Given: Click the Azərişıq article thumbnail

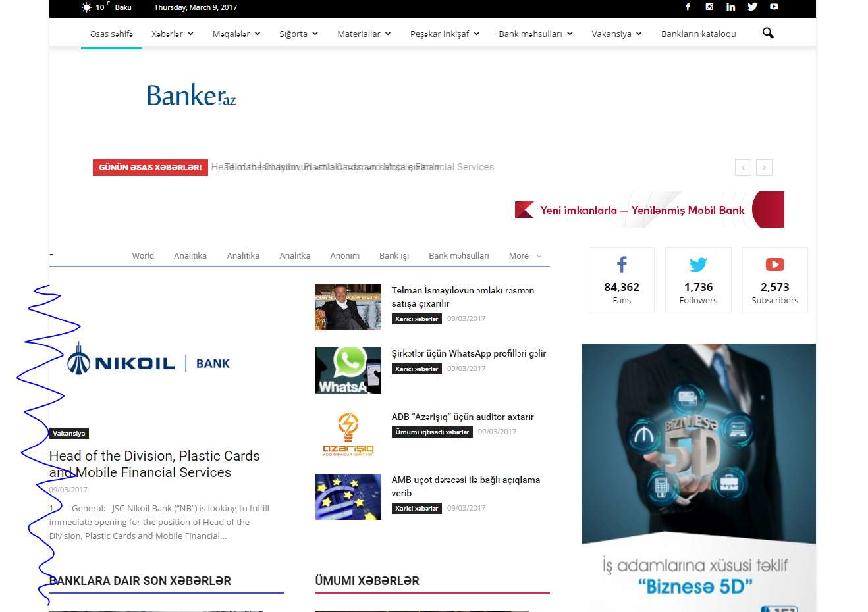Looking at the screenshot, I should (348, 434).
